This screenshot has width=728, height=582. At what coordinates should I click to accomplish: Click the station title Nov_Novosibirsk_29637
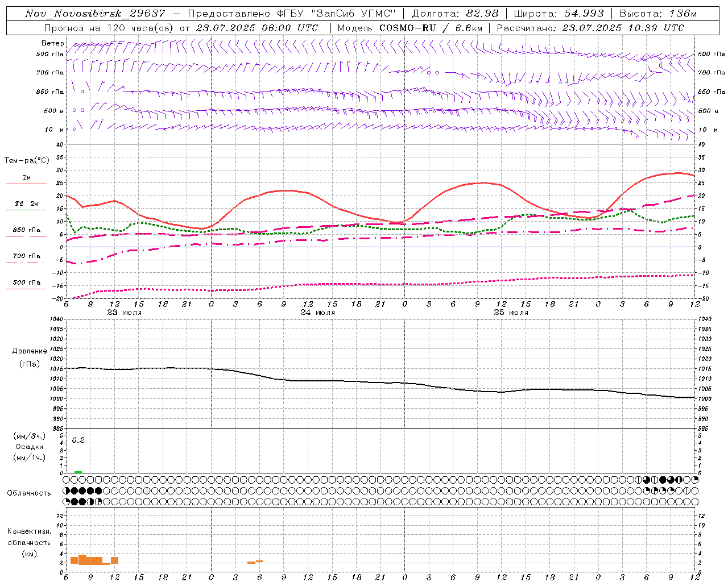(x=95, y=14)
